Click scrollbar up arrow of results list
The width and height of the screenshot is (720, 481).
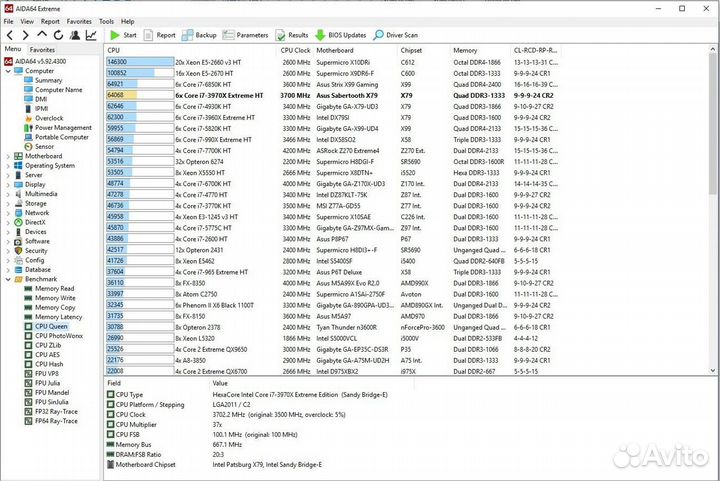713,49
